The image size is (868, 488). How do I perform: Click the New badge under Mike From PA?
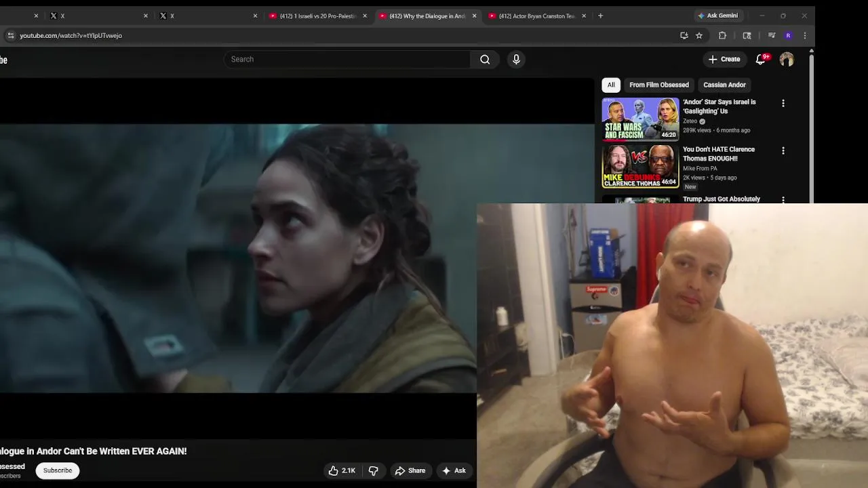690,187
